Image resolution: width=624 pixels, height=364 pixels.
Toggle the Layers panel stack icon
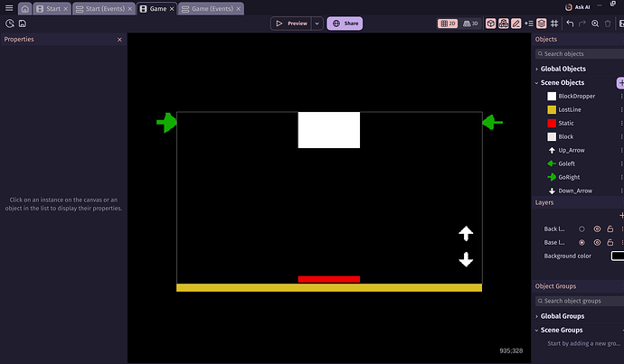coord(541,23)
